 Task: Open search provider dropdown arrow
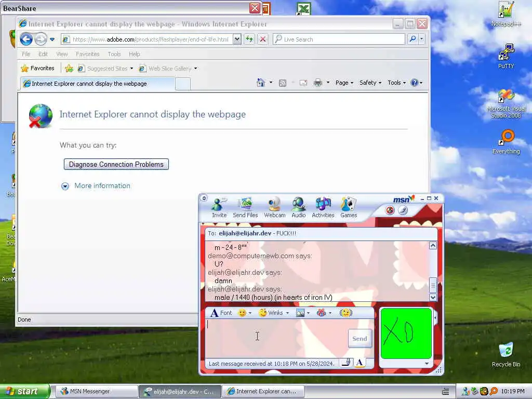pyautogui.click(x=421, y=39)
